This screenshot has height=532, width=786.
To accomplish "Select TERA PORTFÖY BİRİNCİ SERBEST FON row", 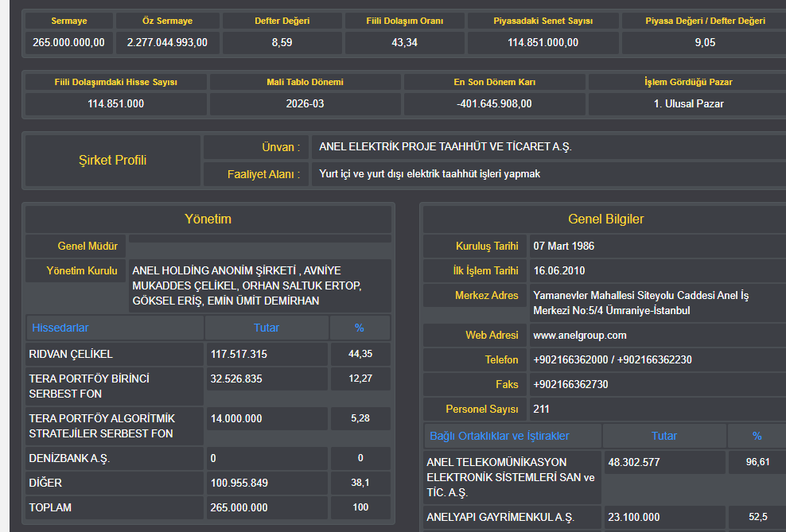I will (115, 386).
